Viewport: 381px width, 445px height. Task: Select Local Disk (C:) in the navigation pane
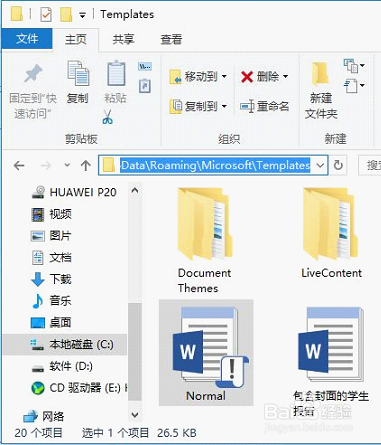65,344
